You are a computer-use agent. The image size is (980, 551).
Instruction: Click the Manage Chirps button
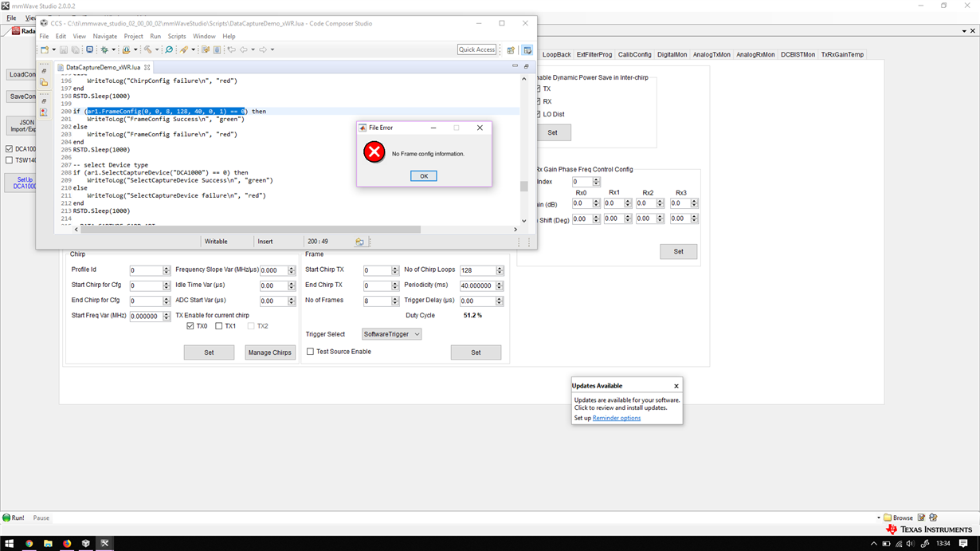[x=270, y=352]
